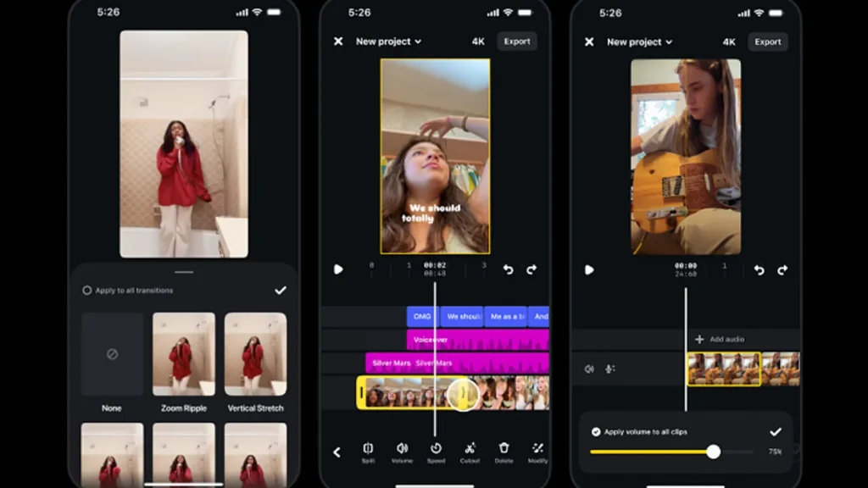
Task: Open the Speed tool
Action: click(436, 451)
